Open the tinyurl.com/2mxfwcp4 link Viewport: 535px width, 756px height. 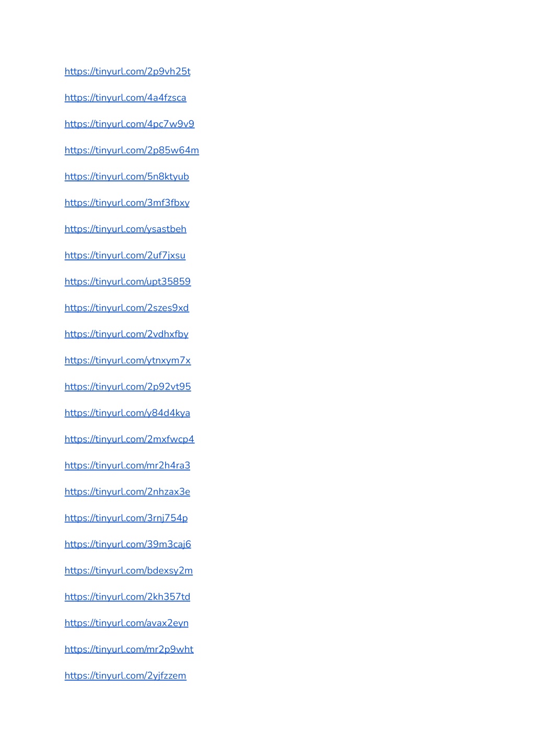pos(130,439)
